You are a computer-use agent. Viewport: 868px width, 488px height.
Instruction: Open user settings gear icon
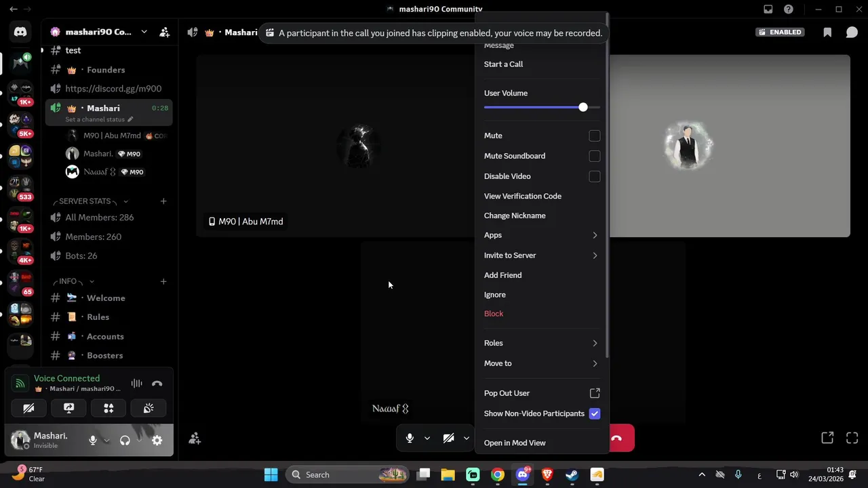pyautogui.click(x=157, y=441)
